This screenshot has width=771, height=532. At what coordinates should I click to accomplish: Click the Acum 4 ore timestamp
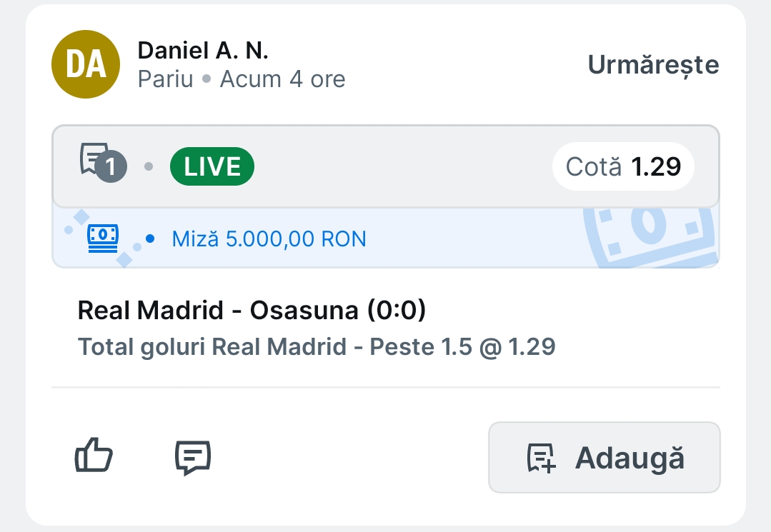(282, 79)
